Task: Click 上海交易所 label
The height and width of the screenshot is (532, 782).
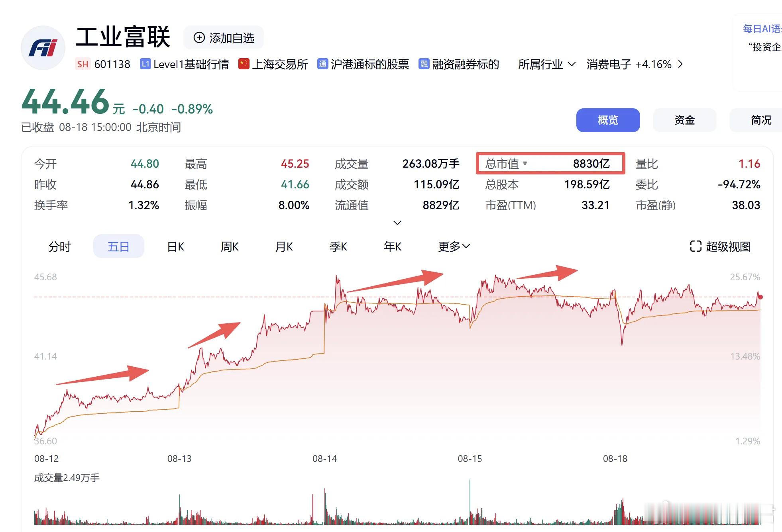Action: coord(280,64)
